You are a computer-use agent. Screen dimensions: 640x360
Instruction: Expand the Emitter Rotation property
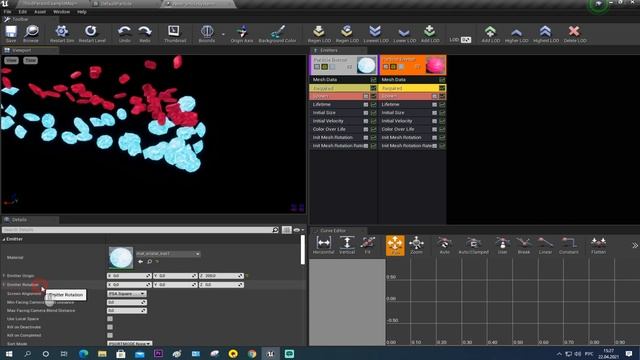4,284
